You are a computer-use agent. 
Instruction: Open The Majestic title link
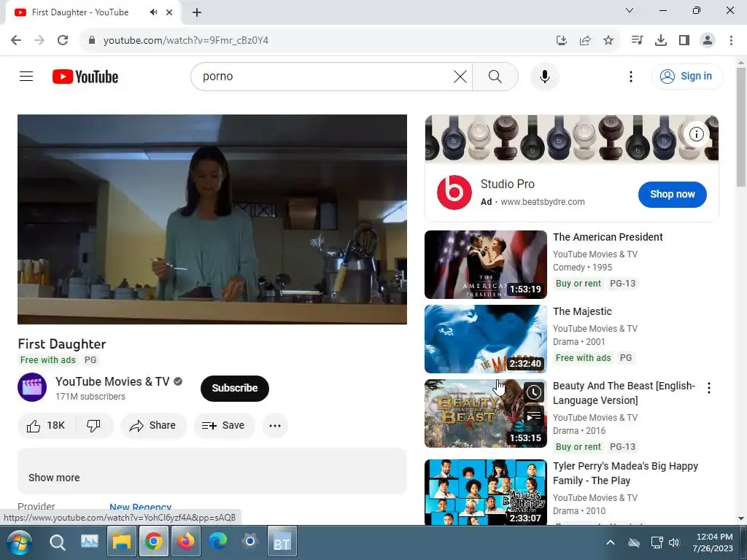click(582, 311)
